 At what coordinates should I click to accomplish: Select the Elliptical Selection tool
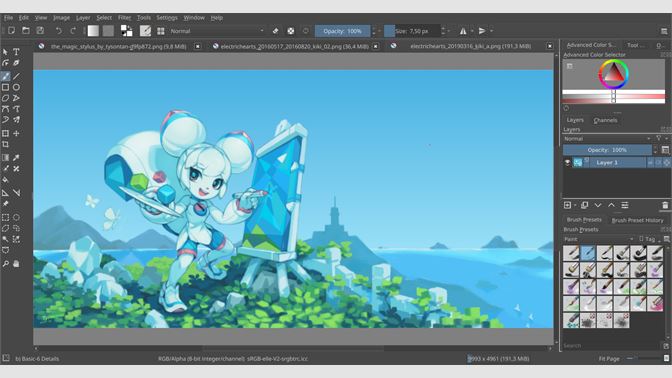(16, 217)
